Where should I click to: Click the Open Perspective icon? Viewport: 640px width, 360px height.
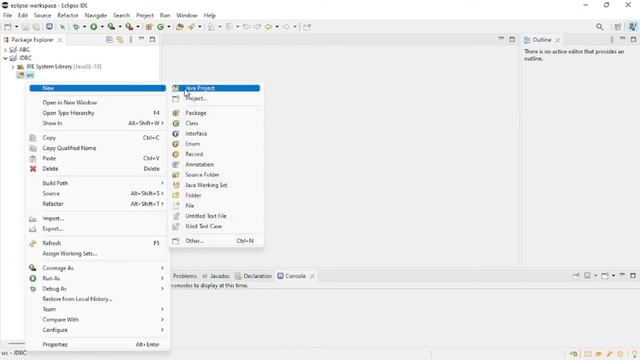click(618, 27)
